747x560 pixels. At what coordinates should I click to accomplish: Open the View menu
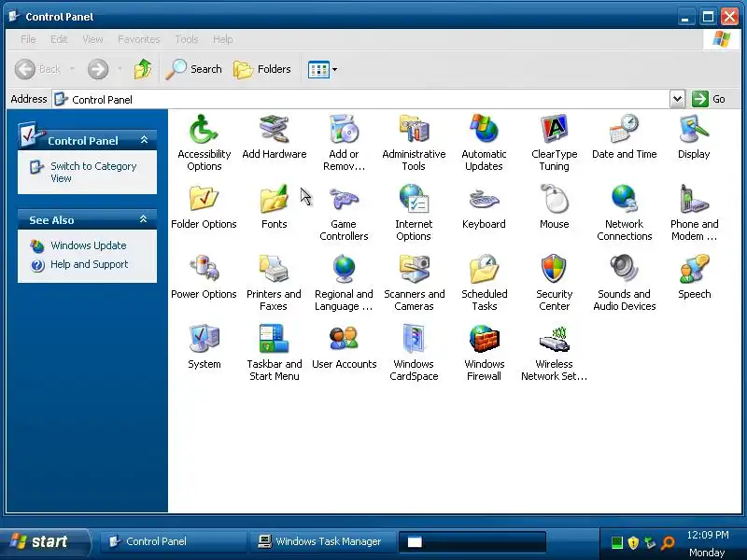pyautogui.click(x=92, y=39)
